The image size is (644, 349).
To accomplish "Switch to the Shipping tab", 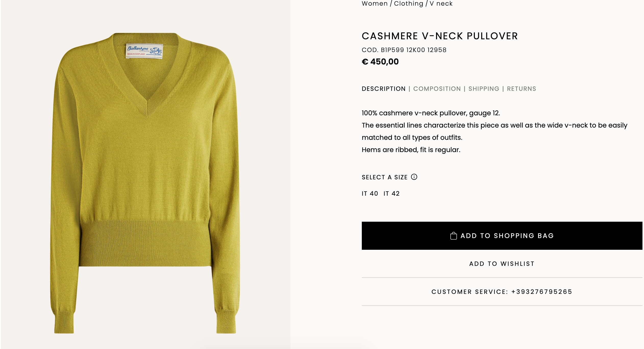I will click(x=484, y=89).
